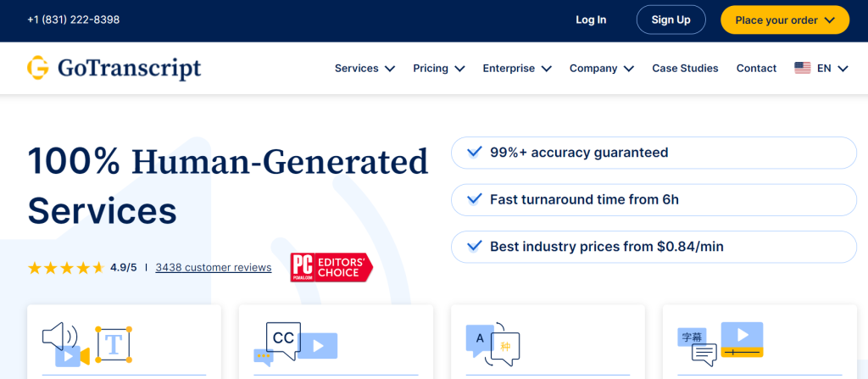Expand the Pricing dropdown menu
Screen dimensions: 868x379
(x=438, y=69)
